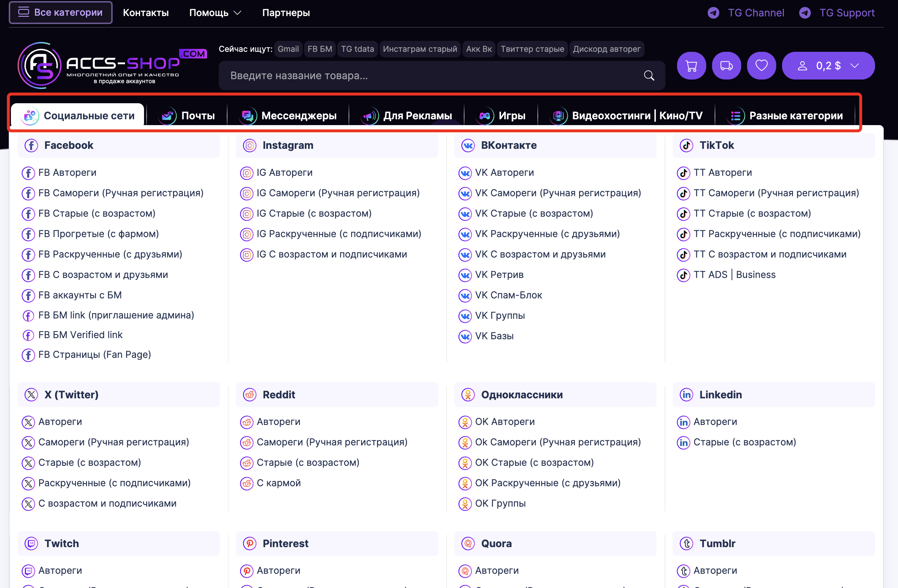The image size is (898, 588).
Task: Open favorites heart icon
Action: coord(761,66)
